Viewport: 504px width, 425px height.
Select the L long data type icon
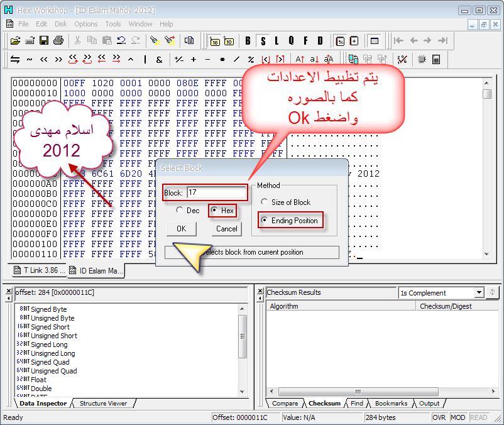277,41
